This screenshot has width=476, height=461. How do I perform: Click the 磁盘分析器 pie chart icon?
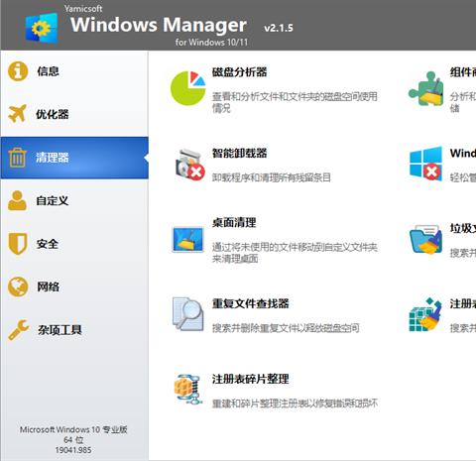[188, 88]
